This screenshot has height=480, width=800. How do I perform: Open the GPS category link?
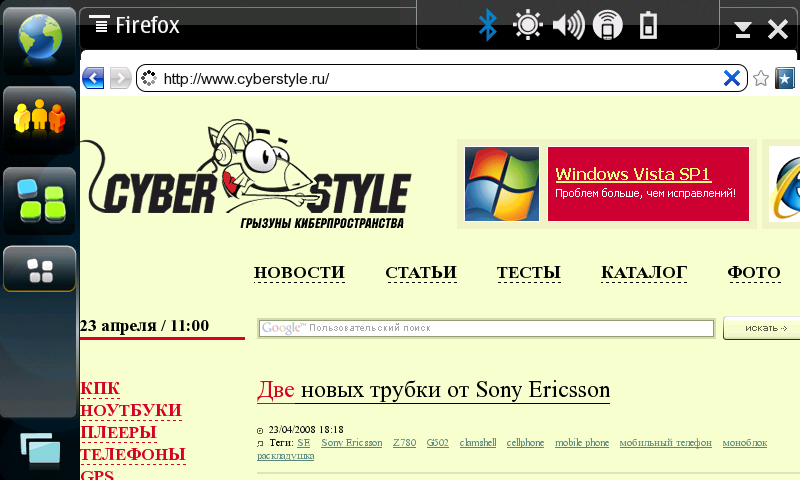coord(97,474)
